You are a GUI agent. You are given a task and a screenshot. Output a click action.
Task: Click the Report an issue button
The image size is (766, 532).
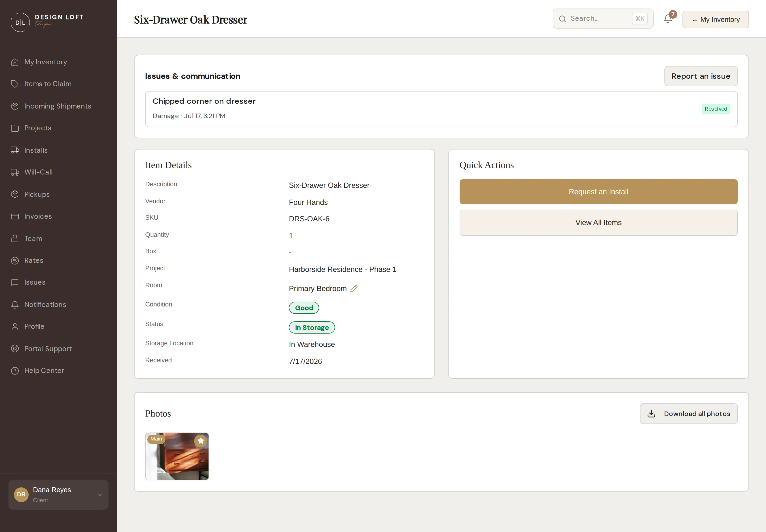(701, 76)
